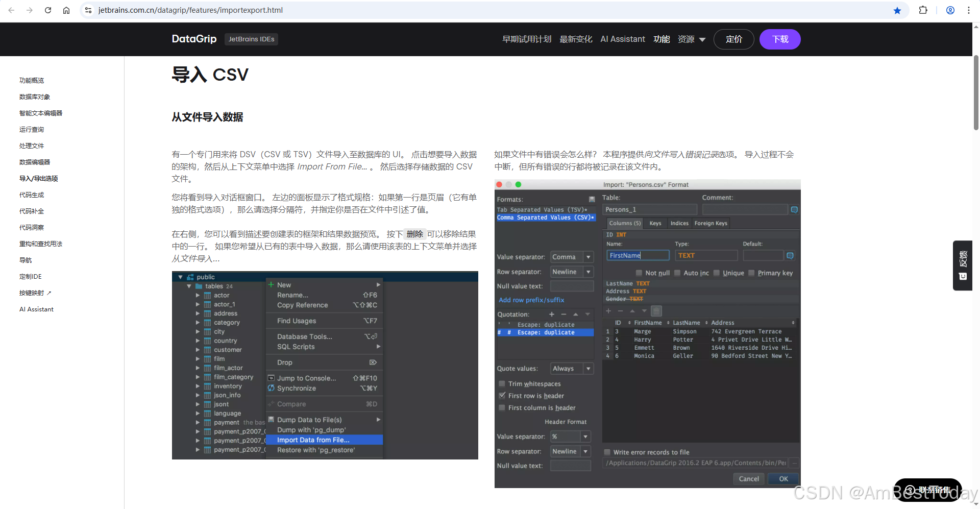The image size is (980, 509).
Task: Toggle First row is header checkbox
Action: (502, 396)
